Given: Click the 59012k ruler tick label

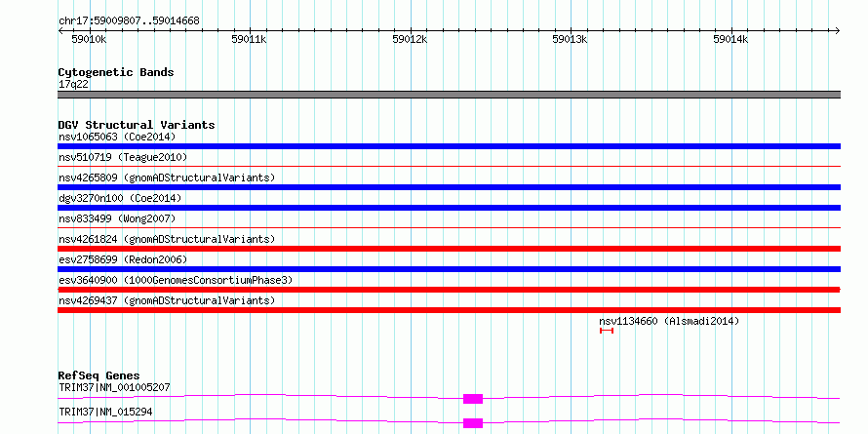Looking at the screenshot, I should (411, 39).
